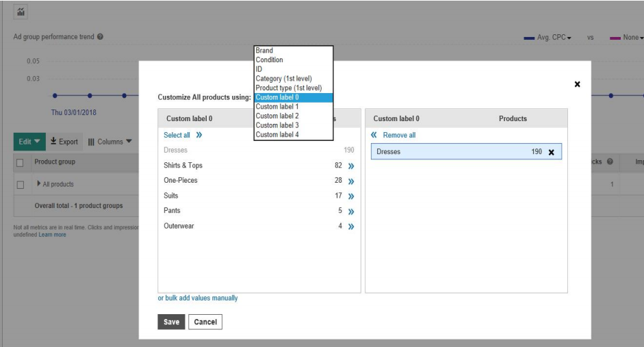Open help for Ad group performance trend
Viewport: 644px width, 347px height.
pos(100,36)
